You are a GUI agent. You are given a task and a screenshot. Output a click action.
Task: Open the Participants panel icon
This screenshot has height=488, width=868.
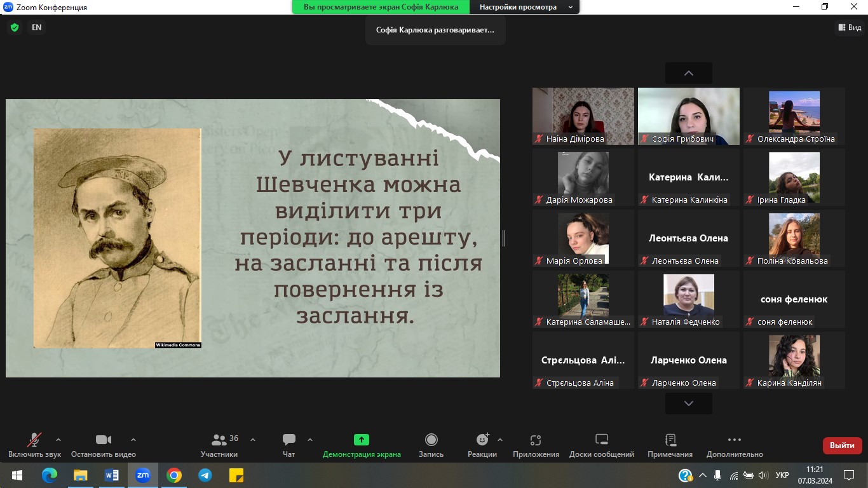click(x=219, y=440)
